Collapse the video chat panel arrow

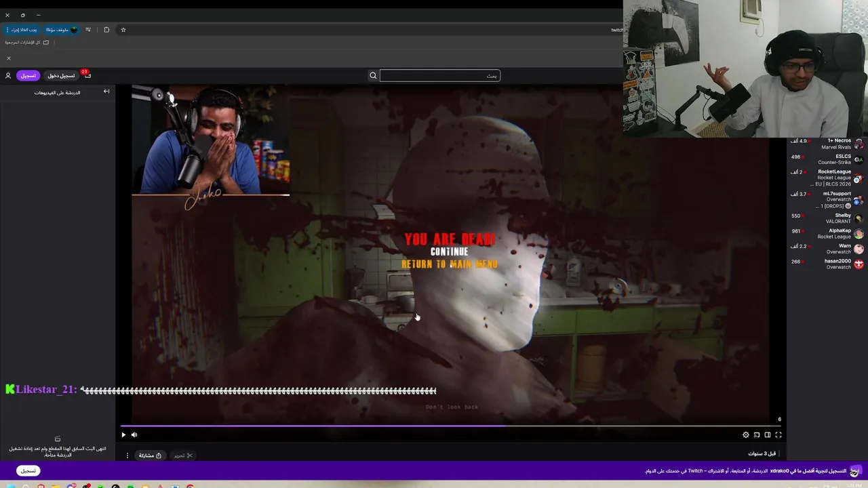(106, 91)
